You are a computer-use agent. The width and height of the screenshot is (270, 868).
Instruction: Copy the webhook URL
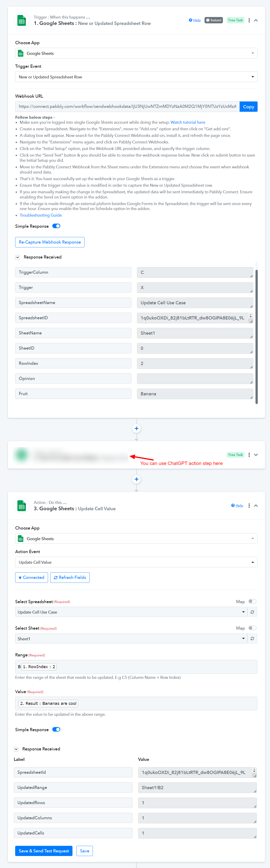[x=248, y=106]
